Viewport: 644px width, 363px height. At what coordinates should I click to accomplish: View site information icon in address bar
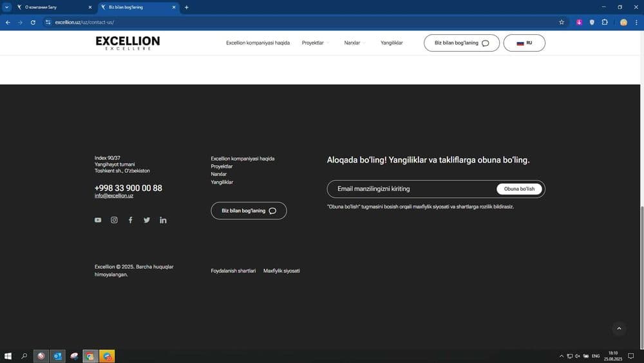pos(48,22)
